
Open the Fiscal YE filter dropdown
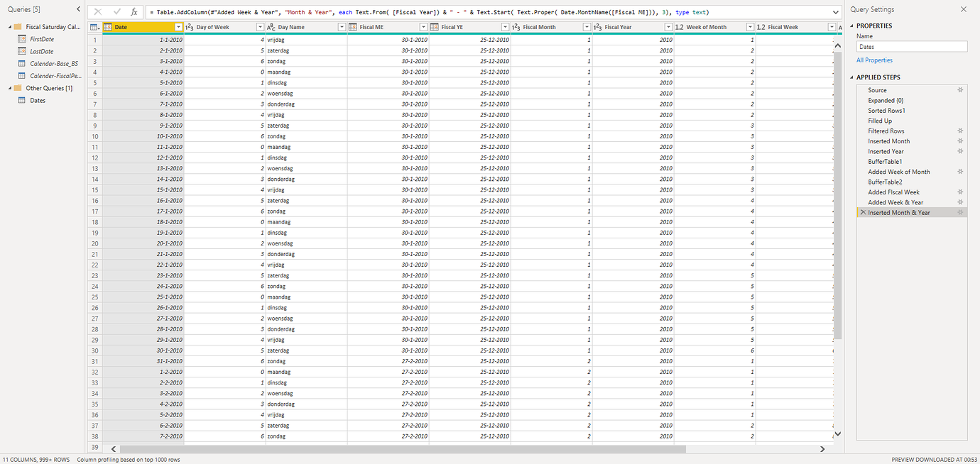click(504, 27)
